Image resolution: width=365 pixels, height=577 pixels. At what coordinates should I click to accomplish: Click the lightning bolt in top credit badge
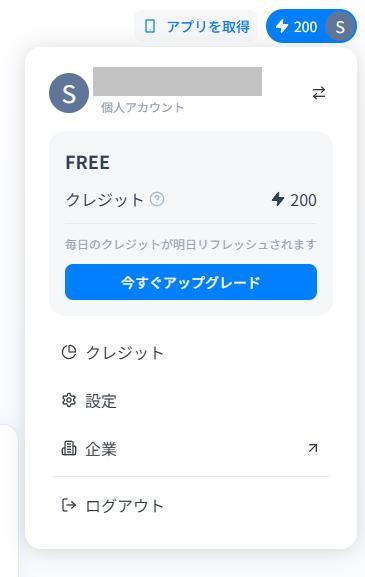click(x=282, y=26)
